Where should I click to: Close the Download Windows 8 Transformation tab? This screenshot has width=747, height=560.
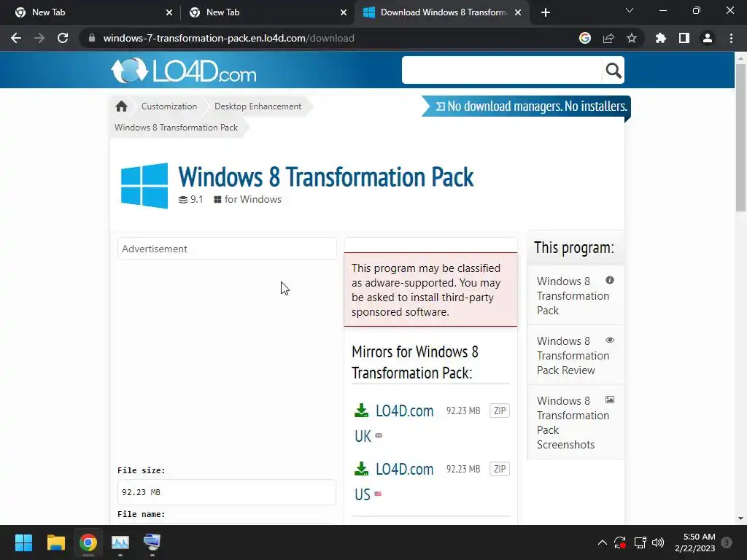point(518,12)
